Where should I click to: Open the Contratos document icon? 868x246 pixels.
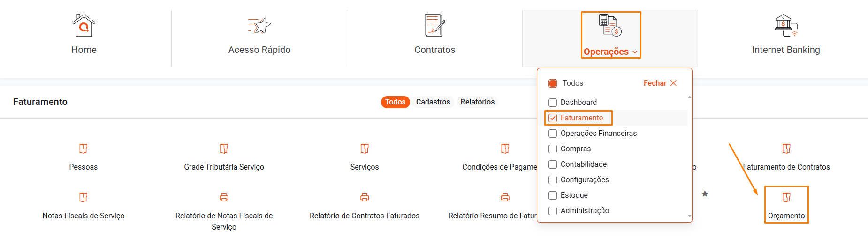point(434,26)
